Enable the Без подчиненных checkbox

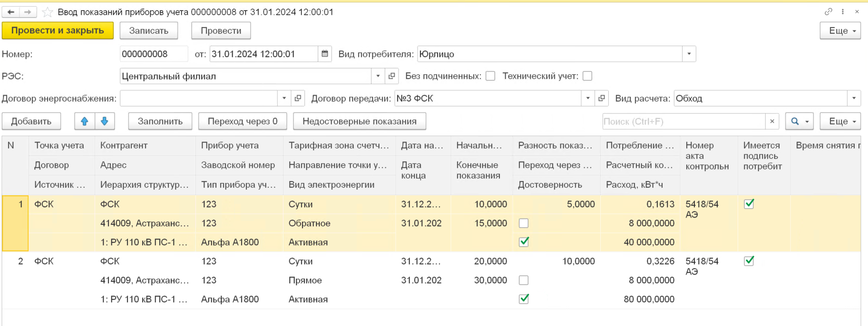point(490,76)
